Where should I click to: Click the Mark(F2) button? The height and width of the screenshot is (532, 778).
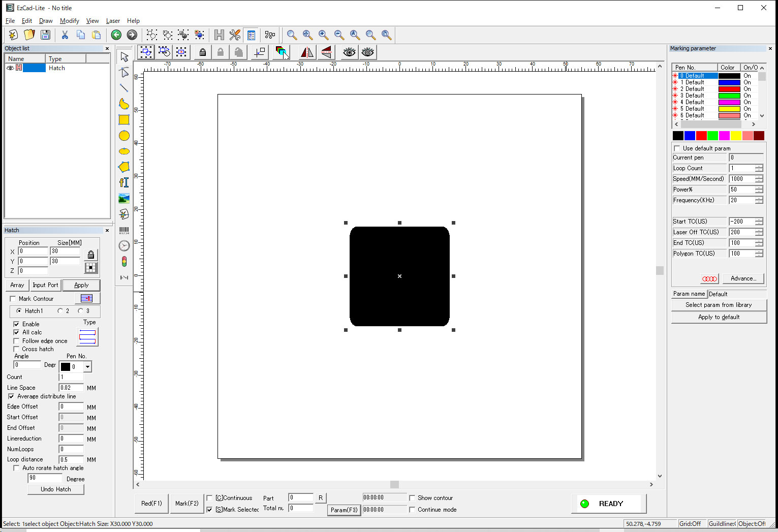coord(187,504)
